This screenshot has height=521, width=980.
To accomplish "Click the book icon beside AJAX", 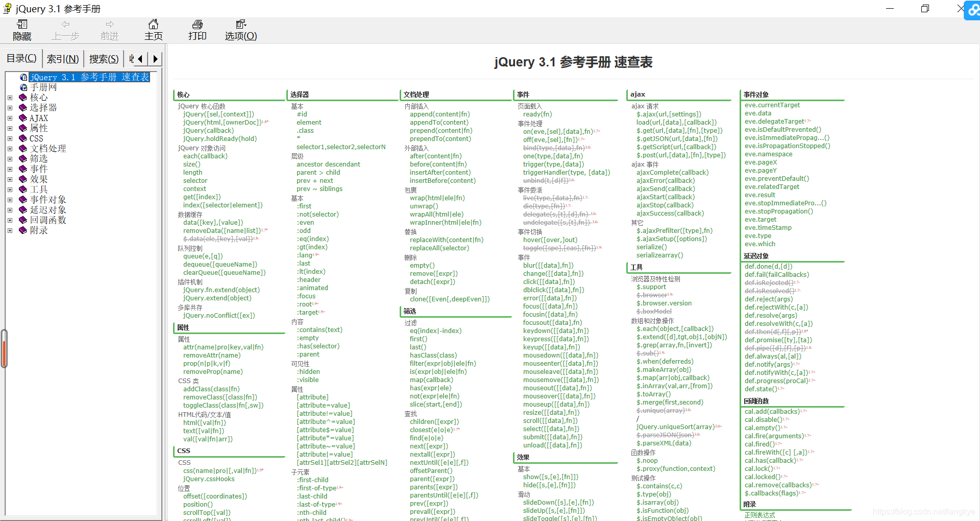I will point(22,117).
